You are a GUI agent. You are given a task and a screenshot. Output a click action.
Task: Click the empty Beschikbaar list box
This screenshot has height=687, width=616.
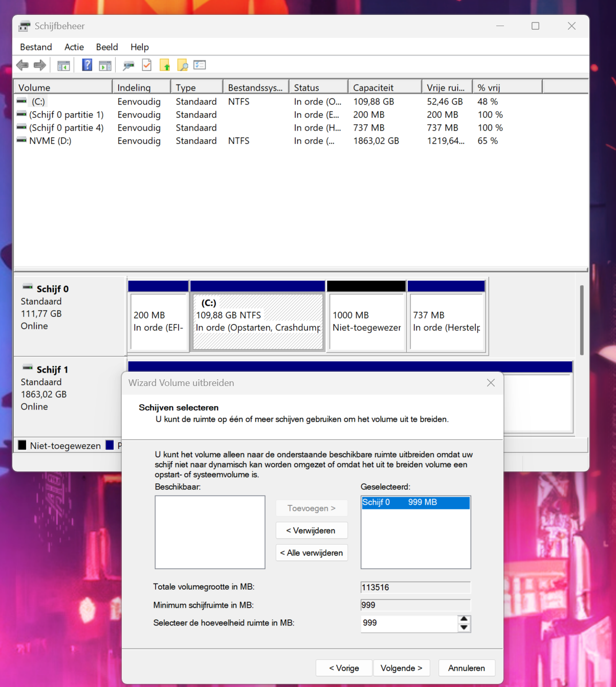(x=210, y=532)
